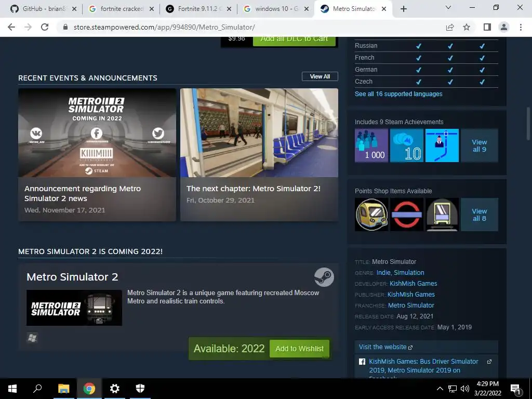The height and width of the screenshot is (399, 532).
Task: Open Windows Security shield on taskbar
Action: point(140,389)
